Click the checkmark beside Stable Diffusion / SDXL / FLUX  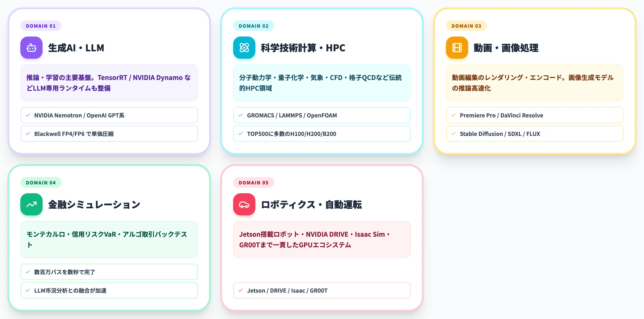[453, 134]
